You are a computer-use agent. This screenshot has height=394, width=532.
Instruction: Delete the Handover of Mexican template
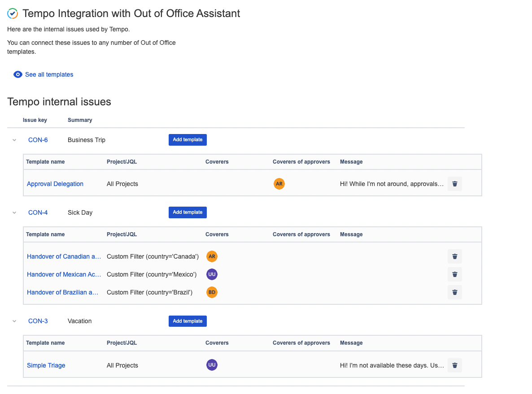(455, 274)
